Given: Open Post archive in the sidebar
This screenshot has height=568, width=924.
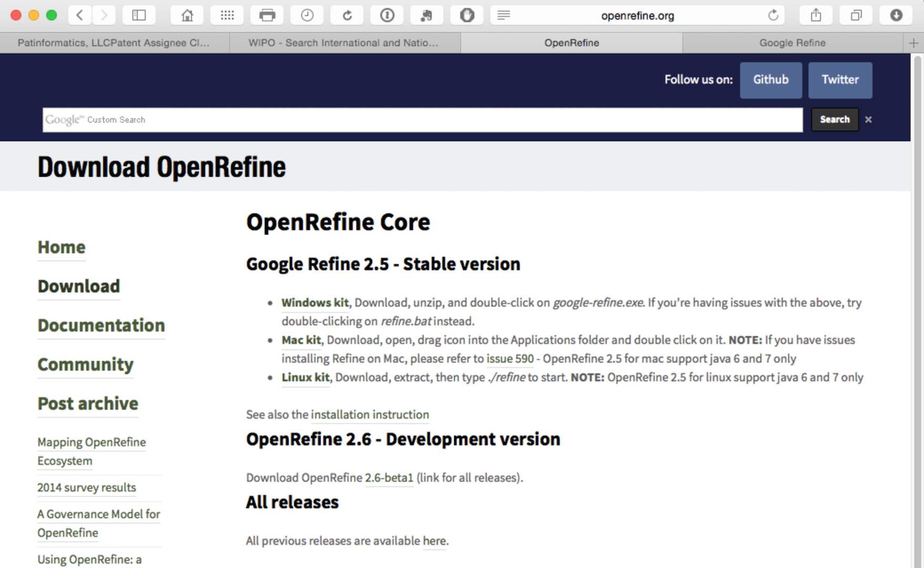Looking at the screenshot, I should [x=88, y=403].
